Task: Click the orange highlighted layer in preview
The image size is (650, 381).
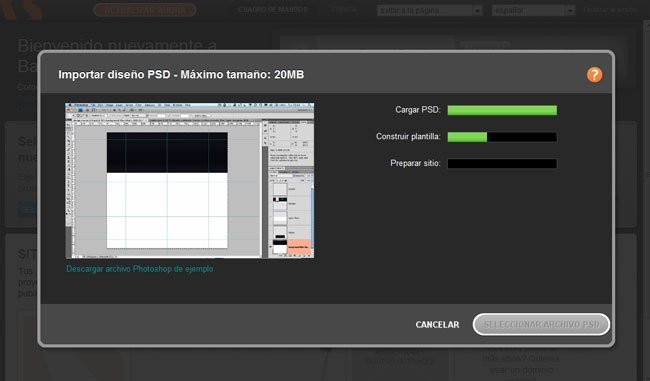Action: tap(298, 247)
